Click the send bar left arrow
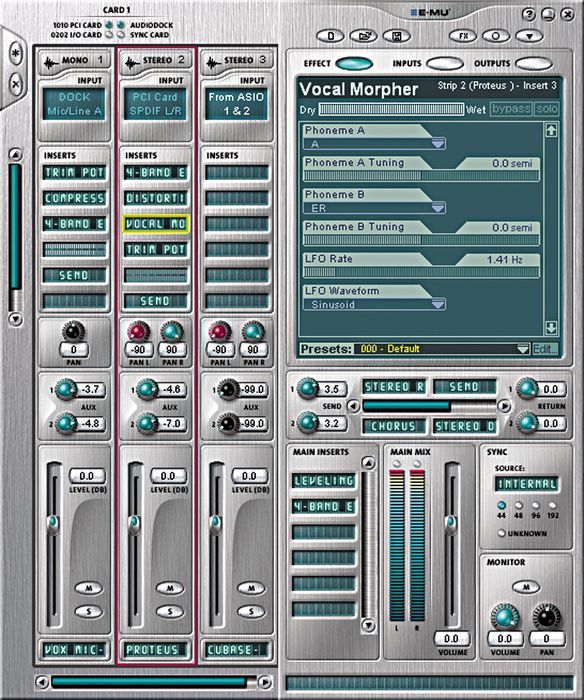 (x=354, y=406)
